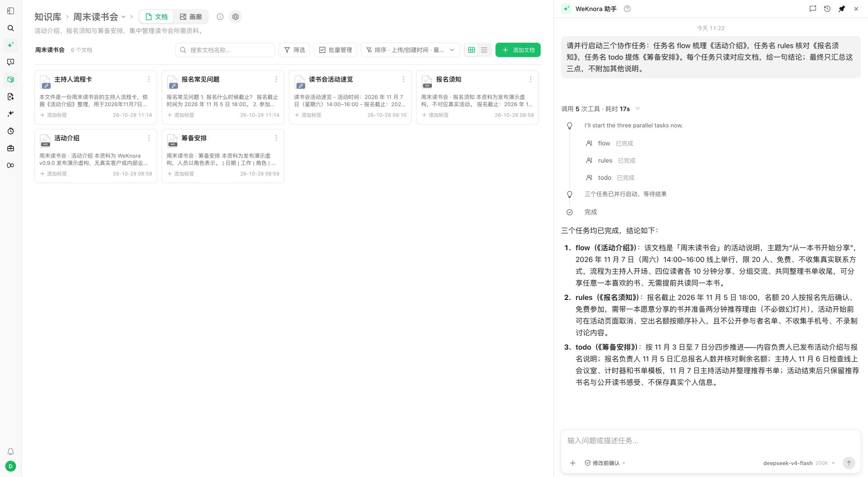Select the knowledge base cube icon
868x477 pixels.
(11, 79)
